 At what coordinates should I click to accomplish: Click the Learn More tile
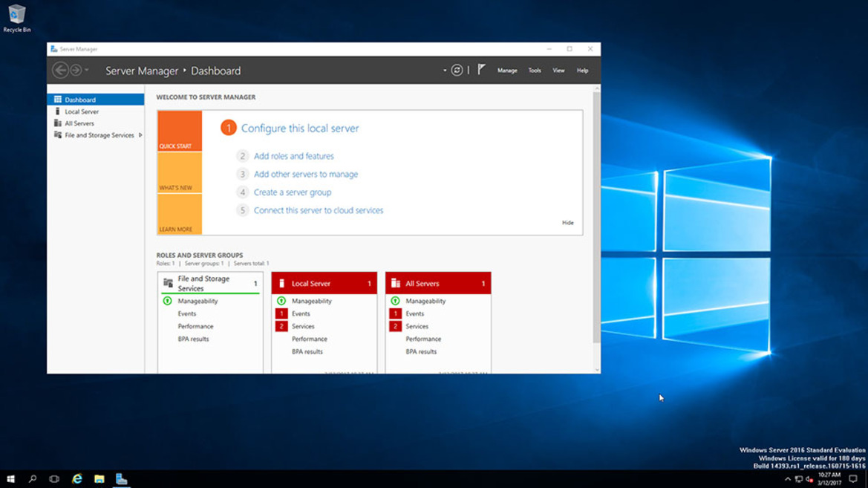[180, 215]
